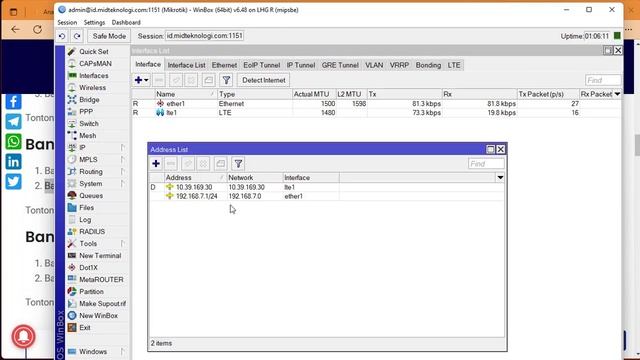Open MetaROUTER menu
640x360 pixels.
click(101, 280)
